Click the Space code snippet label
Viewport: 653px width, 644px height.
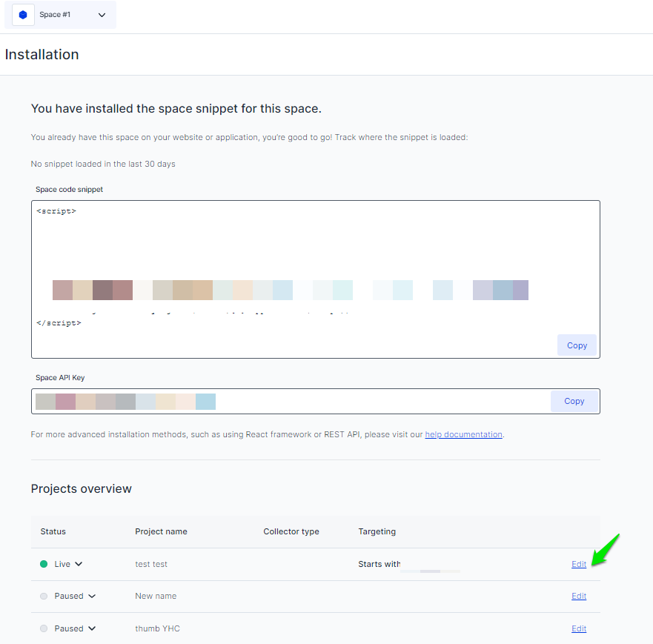coord(69,189)
